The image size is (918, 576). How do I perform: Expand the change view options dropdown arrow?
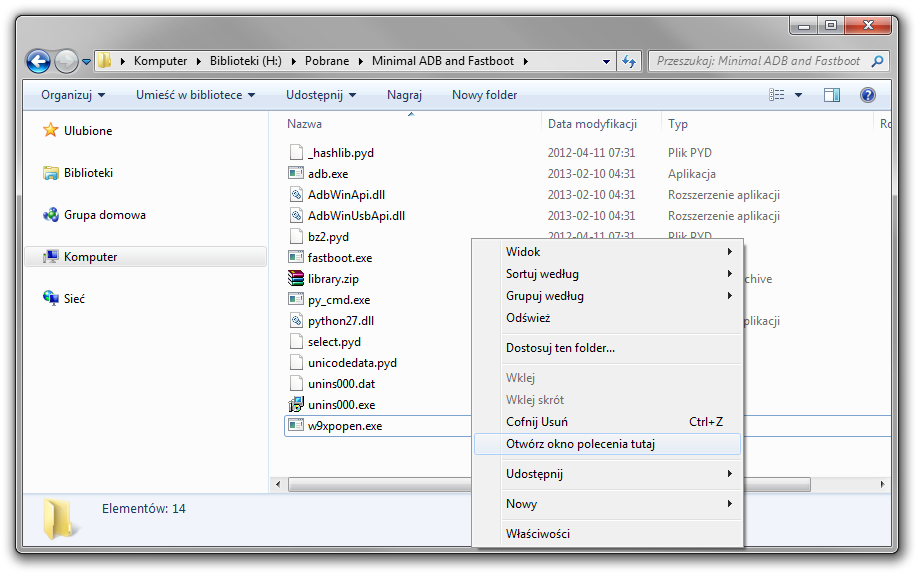pos(798,95)
